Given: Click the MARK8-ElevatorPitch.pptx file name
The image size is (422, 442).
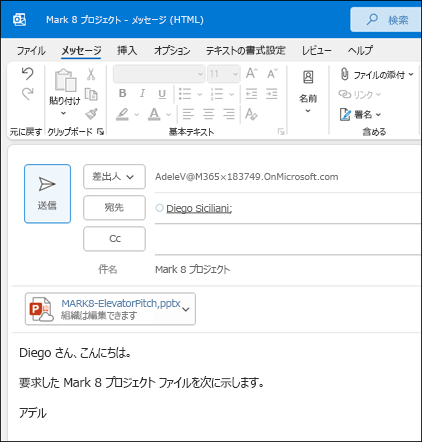Looking at the screenshot, I should [121, 303].
